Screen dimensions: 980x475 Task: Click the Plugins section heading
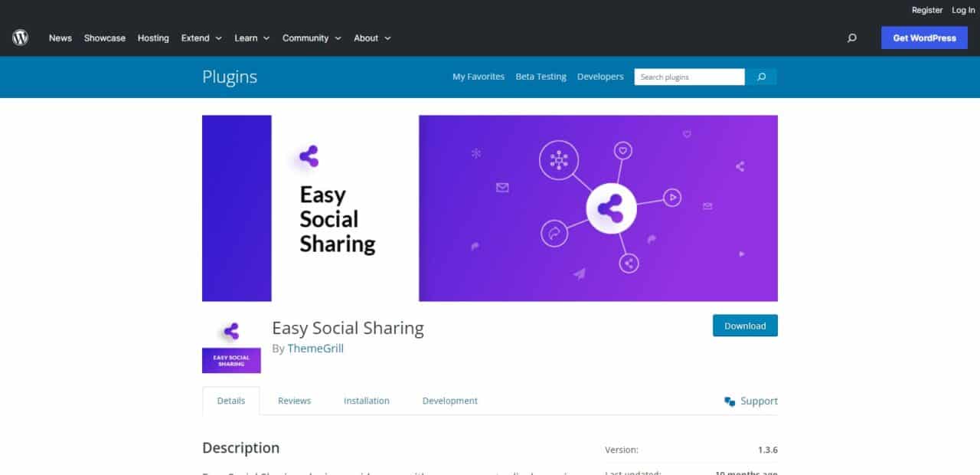(x=230, y=77)
